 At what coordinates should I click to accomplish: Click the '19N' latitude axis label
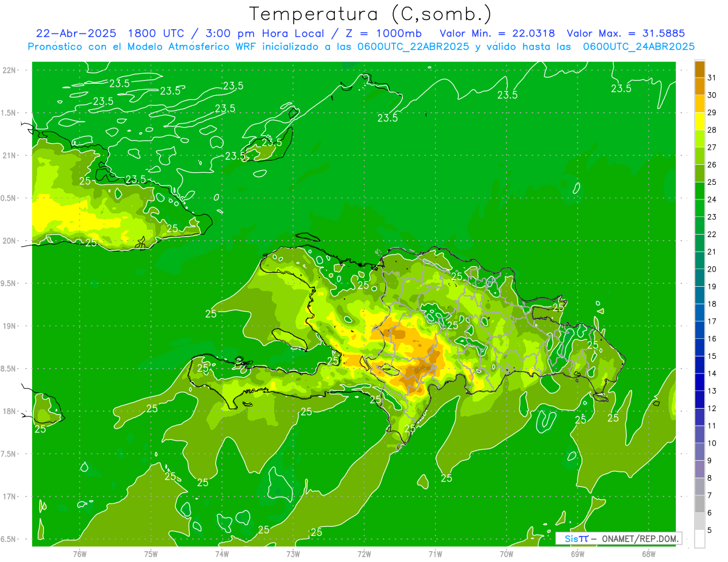coord(8,326)
